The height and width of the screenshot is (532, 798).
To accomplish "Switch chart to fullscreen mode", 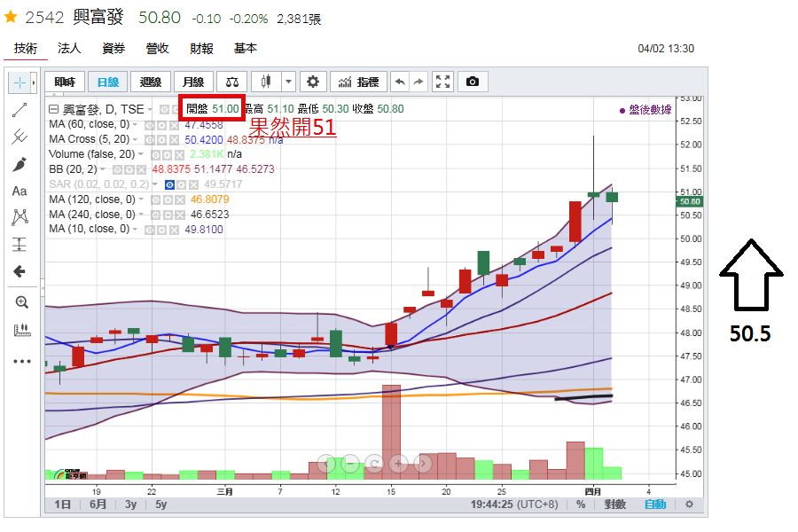I will pos(442,82).
